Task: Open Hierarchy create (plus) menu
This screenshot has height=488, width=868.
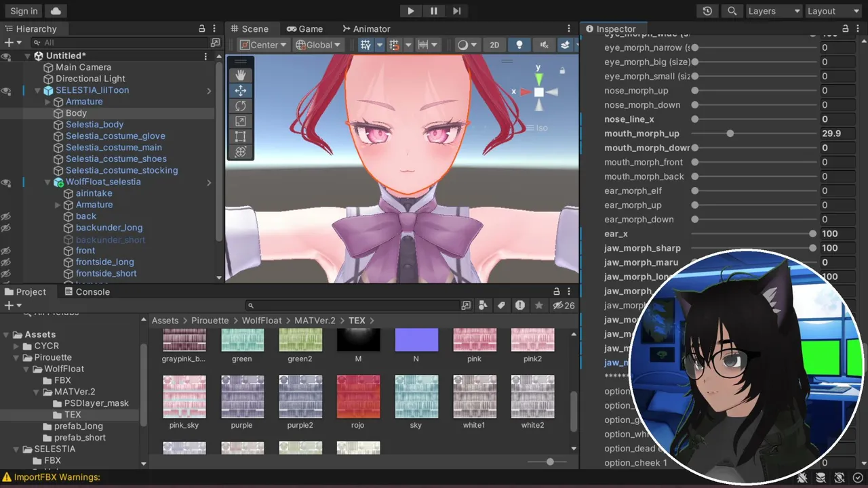Action: click(x=12, y=42)
